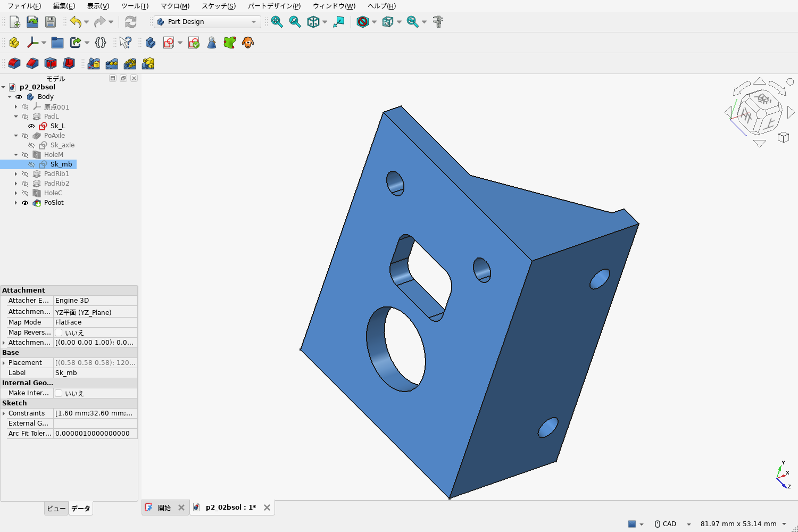Click the dimension units 81.97 mm button
The height and width of the screenshot is (532, 798).
coord(743,524)
